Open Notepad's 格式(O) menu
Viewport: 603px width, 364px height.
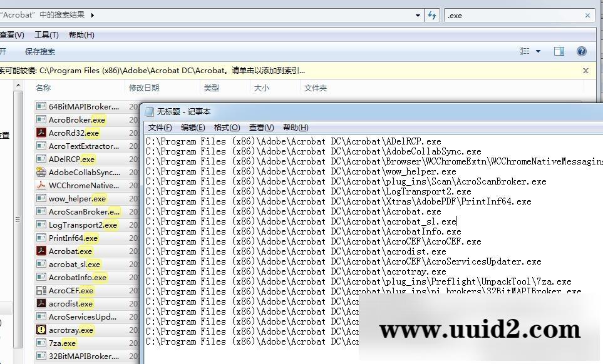tap(226, 128)
